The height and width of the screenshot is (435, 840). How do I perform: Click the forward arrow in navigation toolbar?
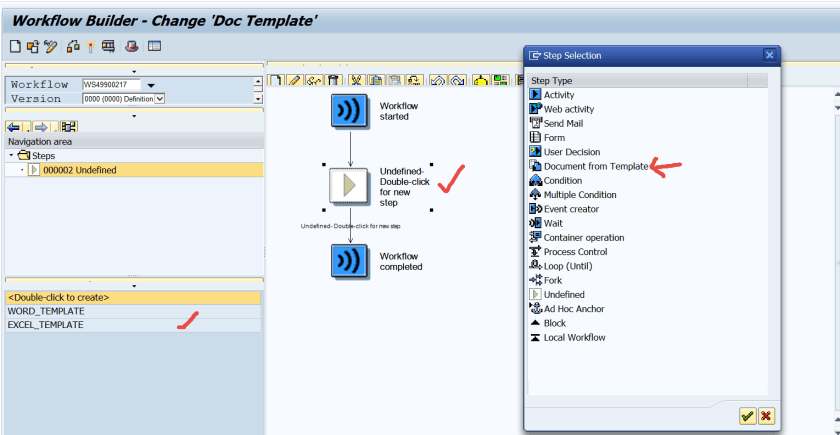point(41,128)
